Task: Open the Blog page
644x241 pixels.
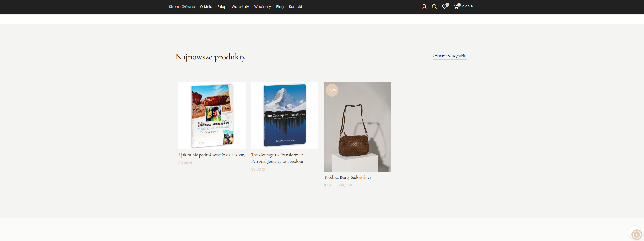Action: [x=280, y=7]
